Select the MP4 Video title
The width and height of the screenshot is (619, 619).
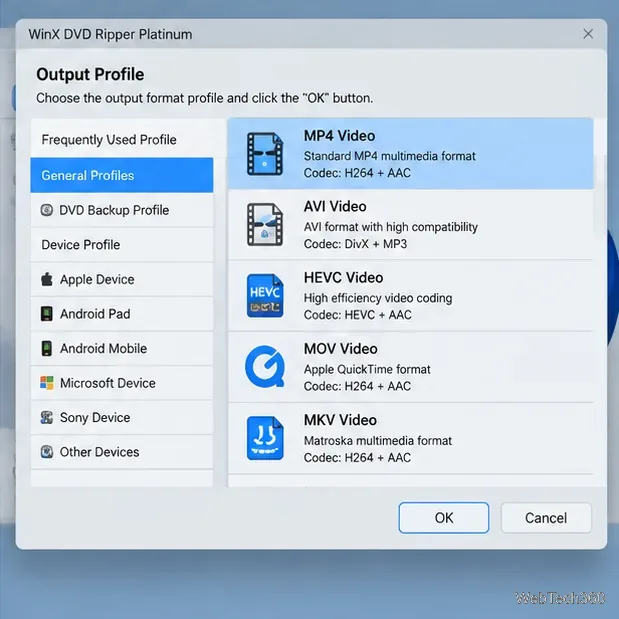[x=340, y=136]
